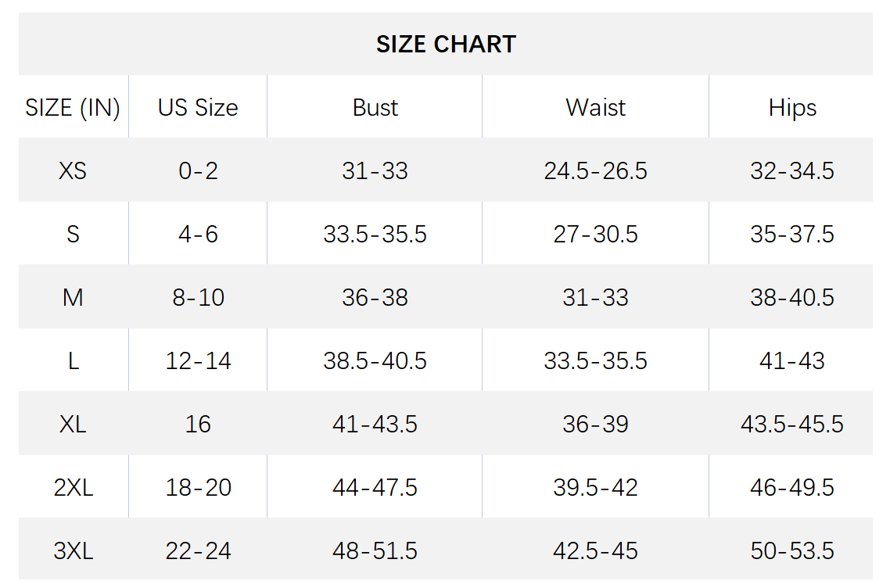
Task: Click the Waist column header
Action: point(595,108)
